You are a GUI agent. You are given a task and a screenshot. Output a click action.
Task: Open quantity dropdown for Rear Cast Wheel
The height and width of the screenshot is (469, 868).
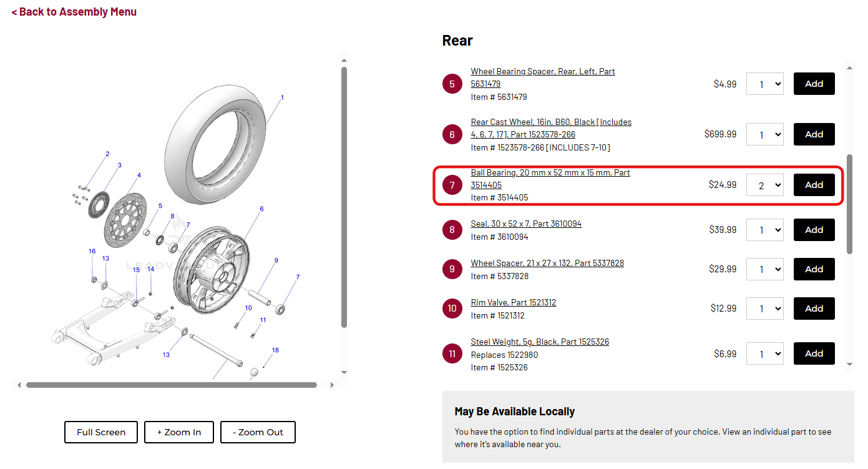point(764,134)
